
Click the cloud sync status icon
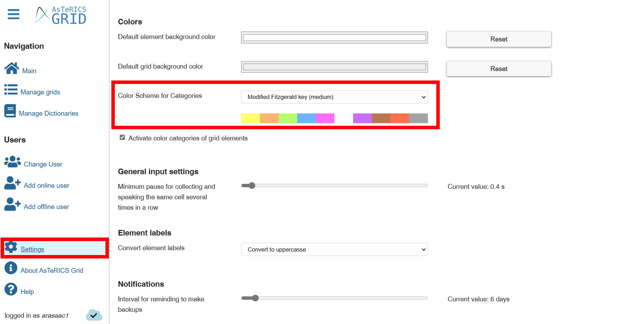coord(94,315)
